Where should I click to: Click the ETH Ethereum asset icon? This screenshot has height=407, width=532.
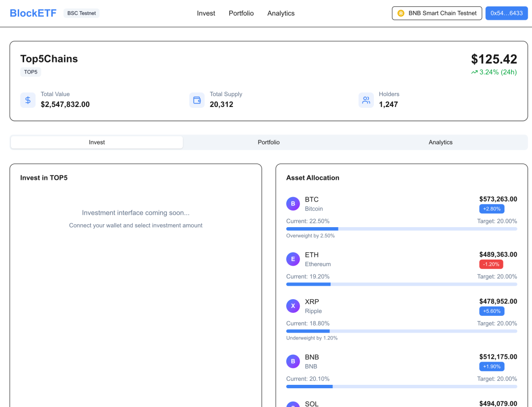pos(293,259)
